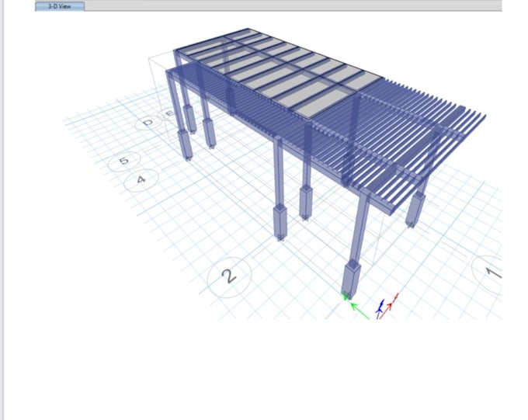528x420 pixels.
Task: Click grid bubble labeled D
Action: [148, 123]
